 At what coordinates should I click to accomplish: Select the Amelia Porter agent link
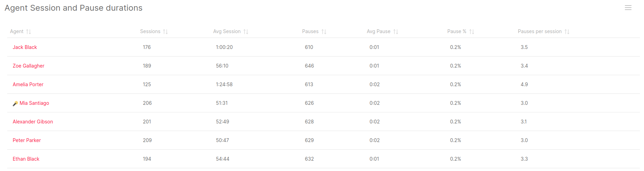tap(28, 84)
